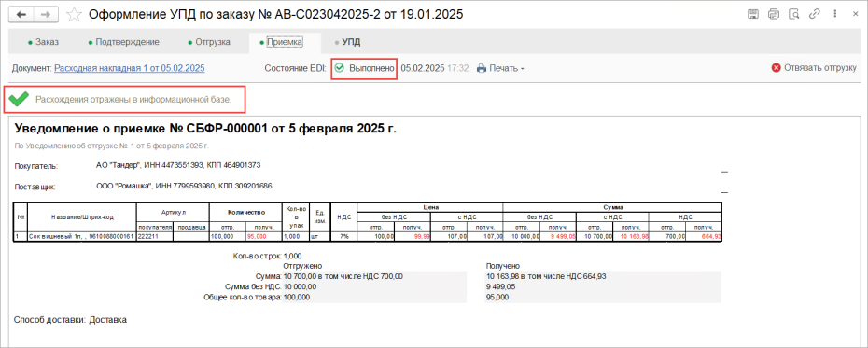Click the Количество column header

(245, 212)
